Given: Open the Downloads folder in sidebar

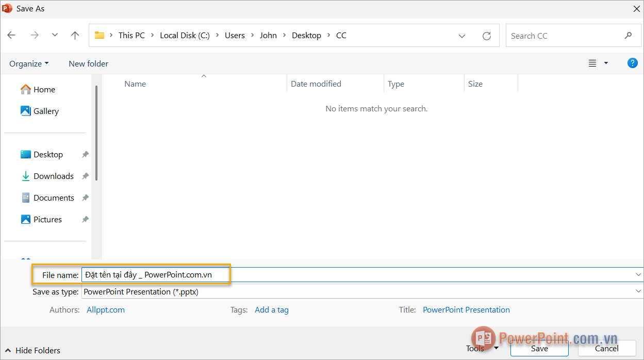Looking at the screenshot, I should click(x=53, y=176).
